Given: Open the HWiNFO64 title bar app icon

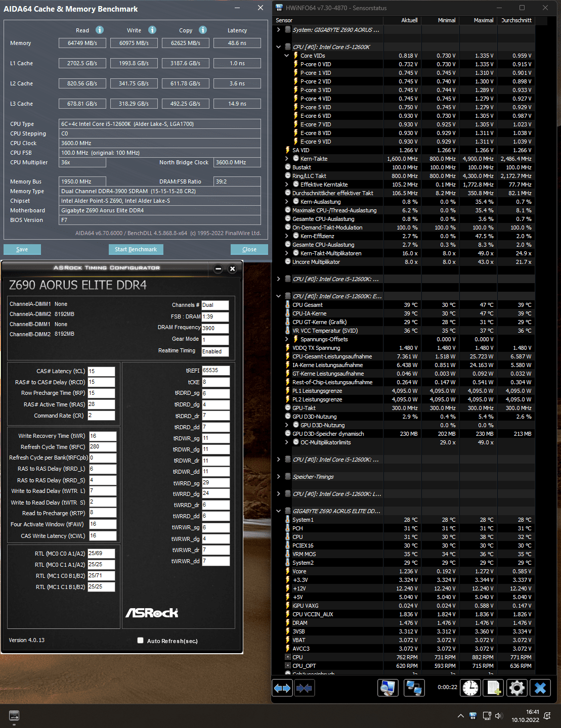Looking at the screenshot, I should (279, 8).
